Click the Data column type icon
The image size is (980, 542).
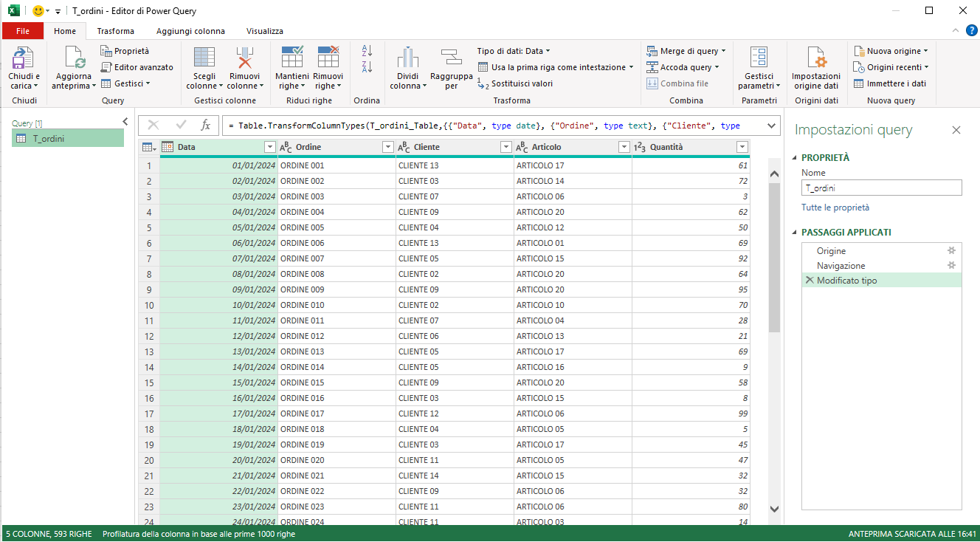(x=168, y=147)
